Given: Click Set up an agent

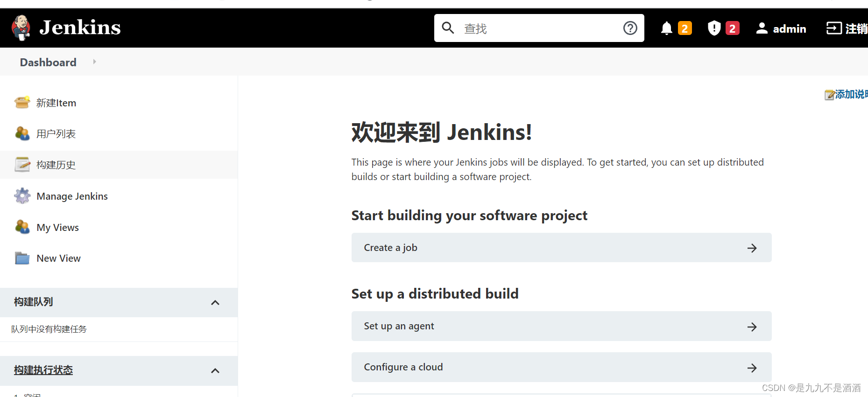Looking at the screenshot, I should click(561, 326).
